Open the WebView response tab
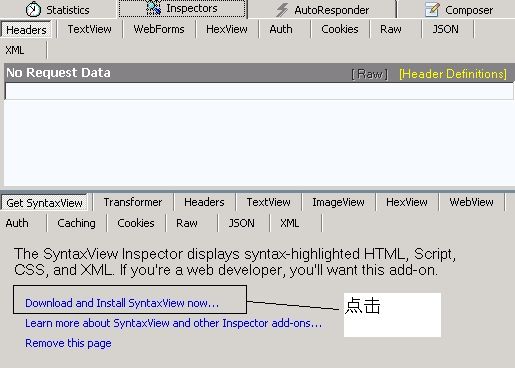The image size is (515, 368). pyautogui.click(x=471, y=202)
